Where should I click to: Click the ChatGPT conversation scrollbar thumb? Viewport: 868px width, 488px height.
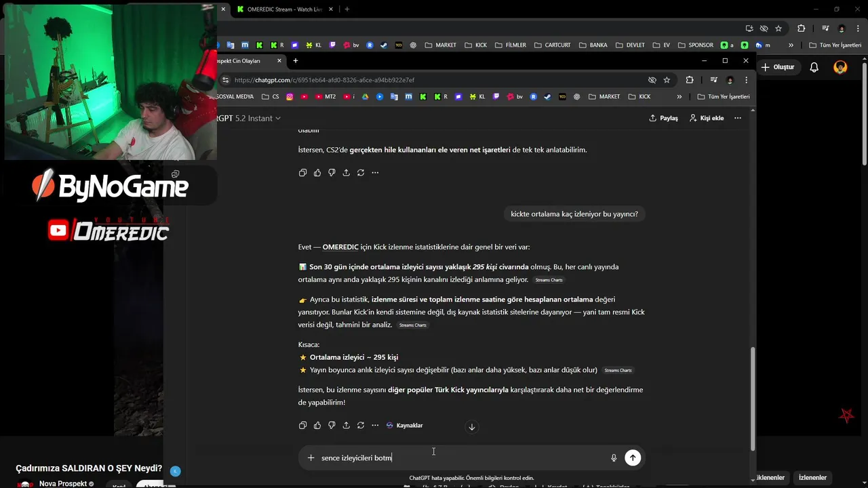752,399
